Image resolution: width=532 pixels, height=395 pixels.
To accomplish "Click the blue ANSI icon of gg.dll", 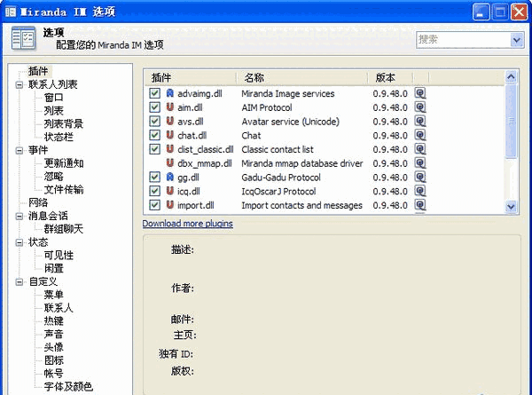I will [170, 177].
